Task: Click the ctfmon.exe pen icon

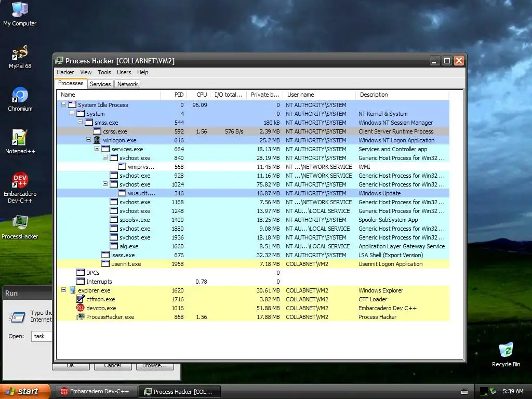Action: click(x=81, y=299)
